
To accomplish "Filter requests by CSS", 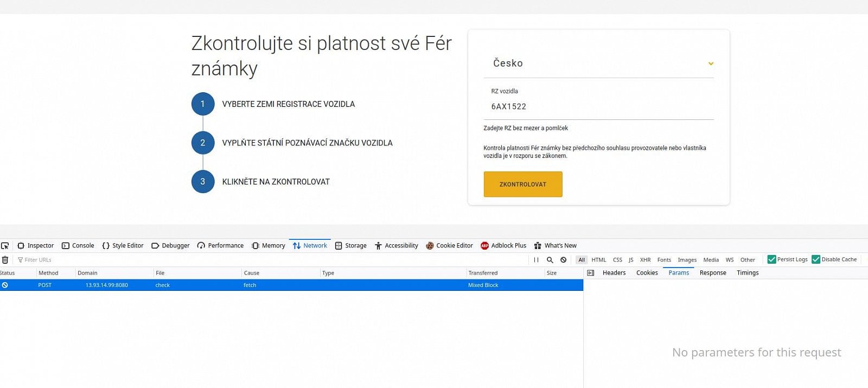I will [617, 260].
